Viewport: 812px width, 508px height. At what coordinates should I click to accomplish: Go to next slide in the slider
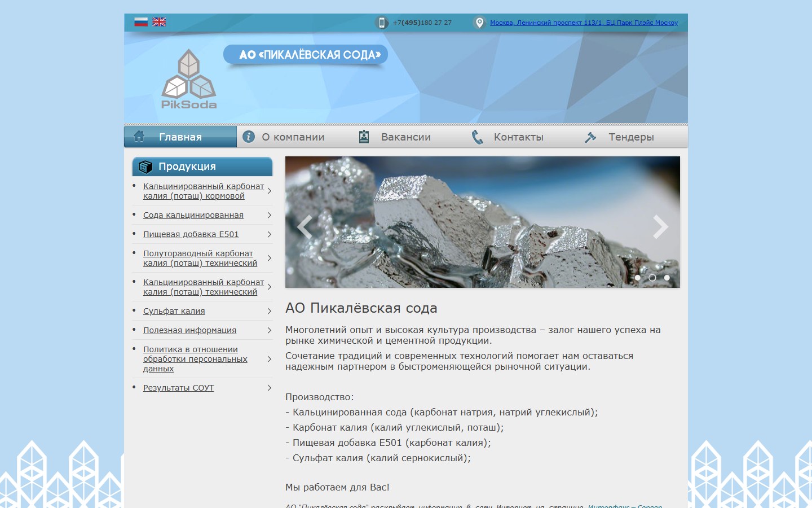[x=660, y=227]
